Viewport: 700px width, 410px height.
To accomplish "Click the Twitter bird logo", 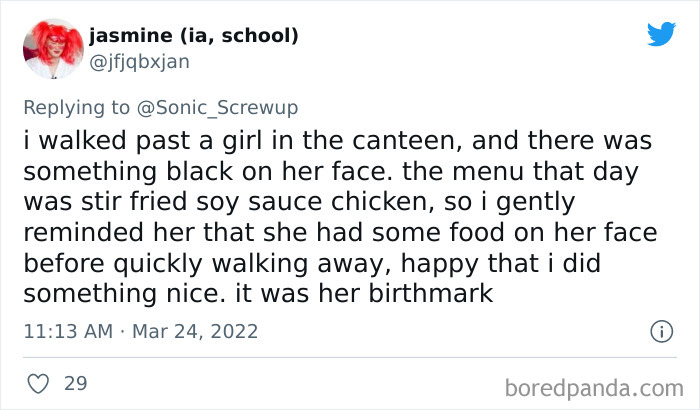I will (x=661, y=34).
